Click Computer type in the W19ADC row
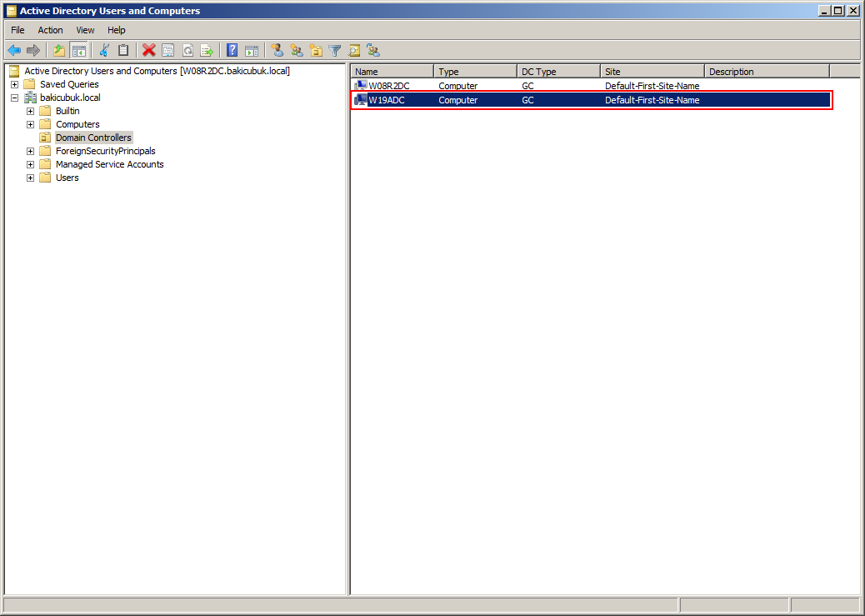Image resolution: width=865 pixels, height=616 pixels. 457,100
